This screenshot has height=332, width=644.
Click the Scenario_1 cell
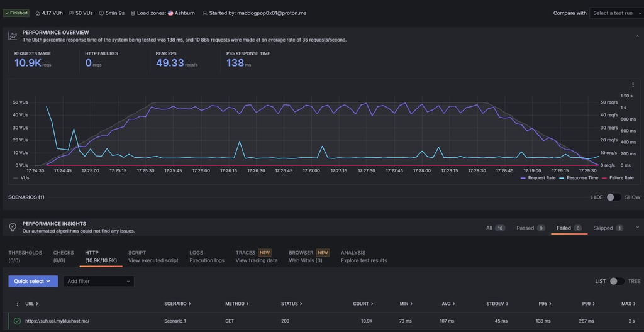(x=175, y=321)
